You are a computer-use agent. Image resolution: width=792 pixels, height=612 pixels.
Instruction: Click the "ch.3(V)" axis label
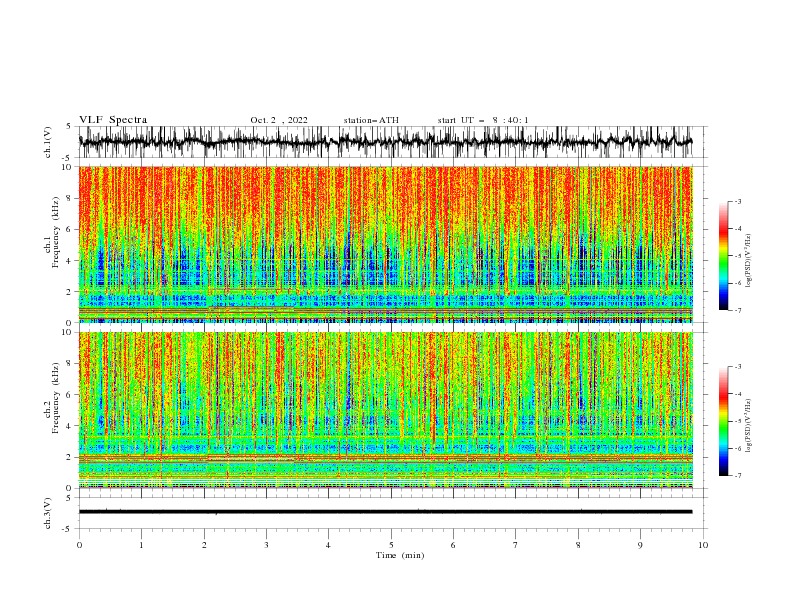point(48,513)
